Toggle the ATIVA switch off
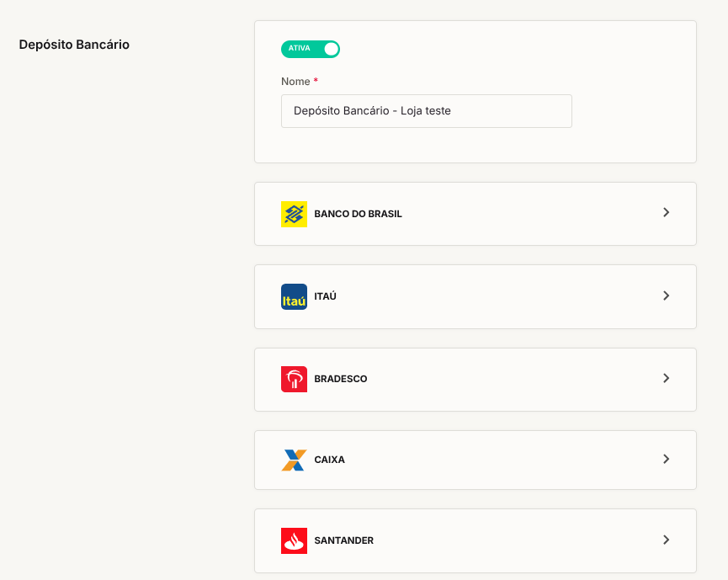 [x=311, y=49]
